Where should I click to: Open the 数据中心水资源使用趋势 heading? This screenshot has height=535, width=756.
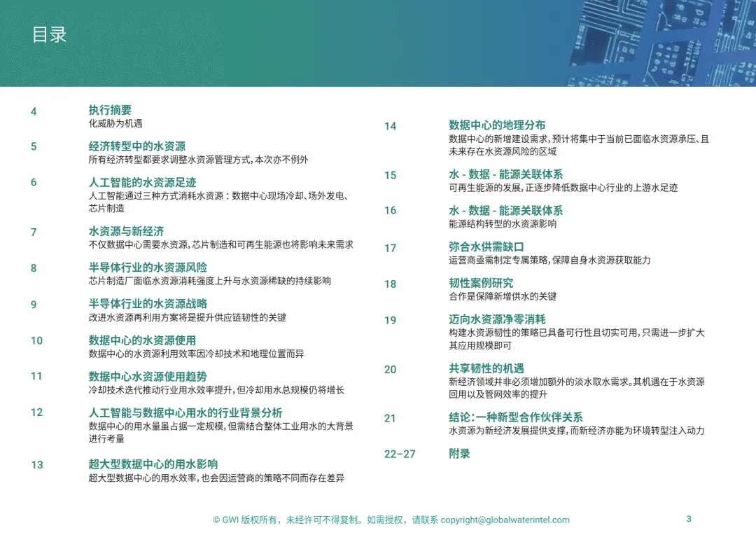coord(148,376)
